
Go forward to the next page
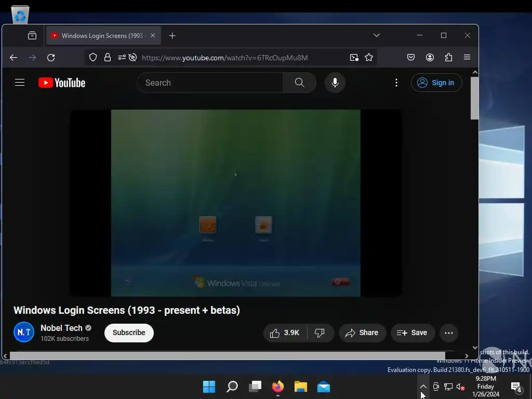[x=32, y=58]
